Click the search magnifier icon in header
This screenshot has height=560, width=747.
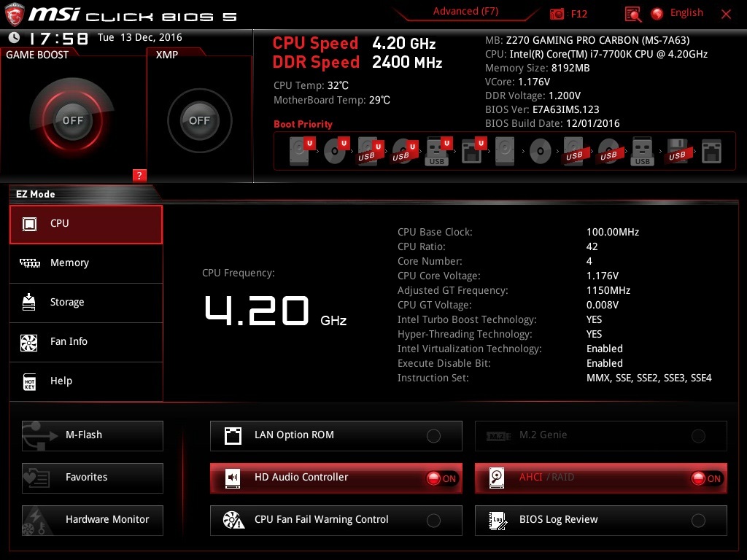pyautogui.click(x=632, y=14)
